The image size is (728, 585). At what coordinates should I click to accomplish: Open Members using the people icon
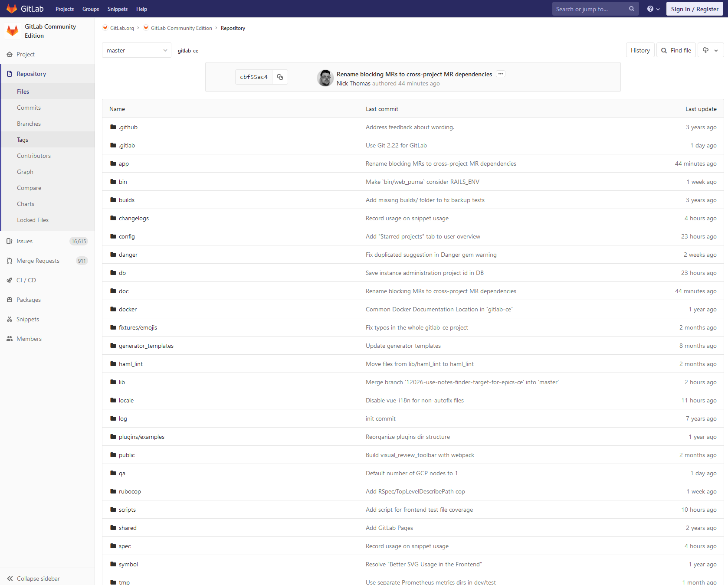pos(10,339)
